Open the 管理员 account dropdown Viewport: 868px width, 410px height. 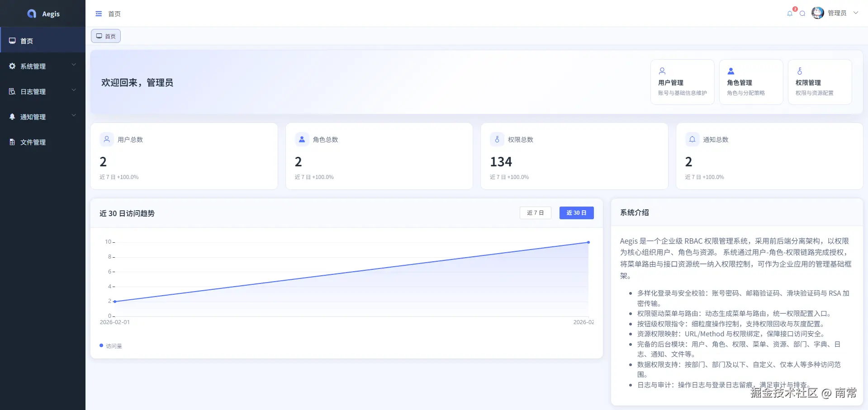coord(837,13)
